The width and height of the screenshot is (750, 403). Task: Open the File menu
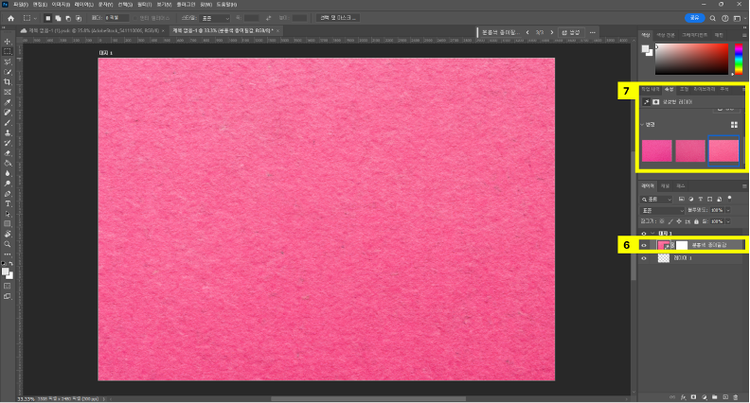(21, 4)
